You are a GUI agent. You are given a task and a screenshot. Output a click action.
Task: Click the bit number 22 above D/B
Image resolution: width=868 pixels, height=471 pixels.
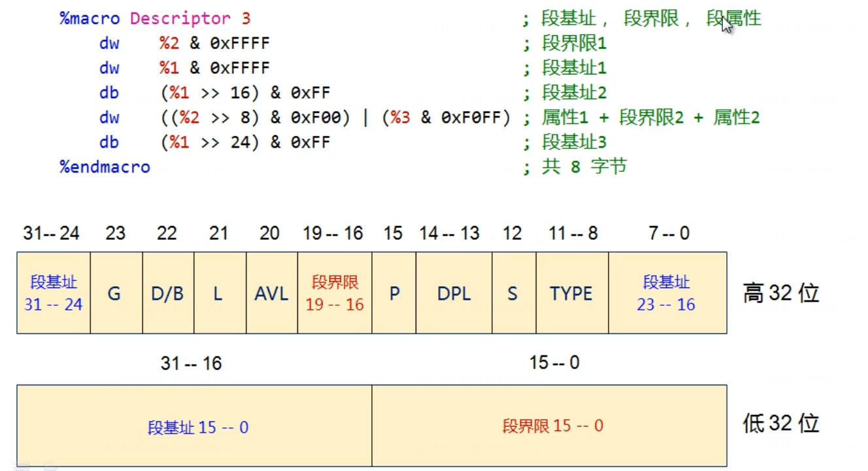[167, 233]
